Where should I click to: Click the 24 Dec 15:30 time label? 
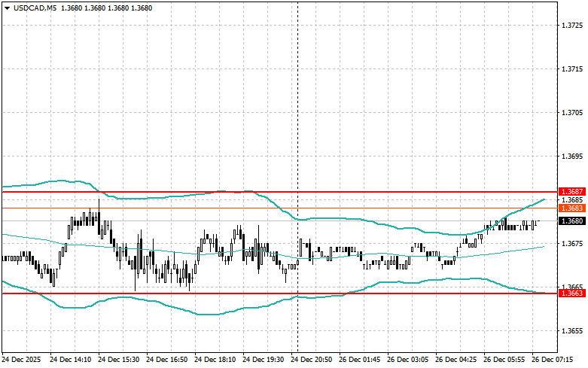pos(118,360)
